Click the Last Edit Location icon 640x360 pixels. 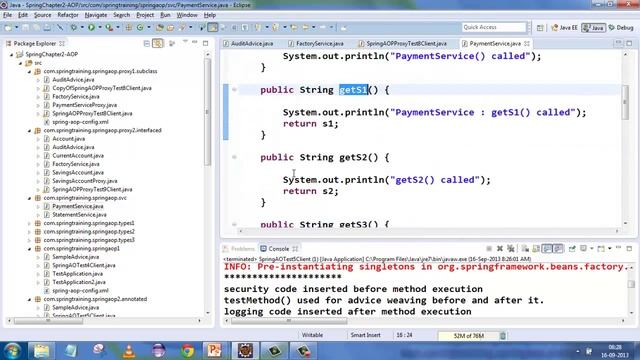293,27
